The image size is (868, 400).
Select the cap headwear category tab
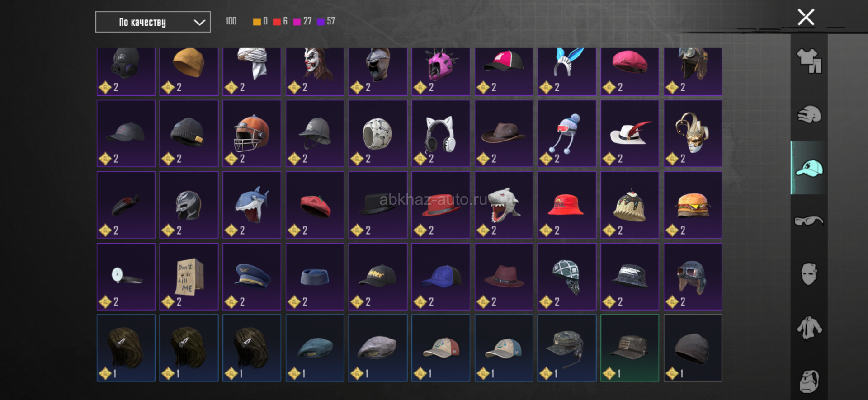809,168
